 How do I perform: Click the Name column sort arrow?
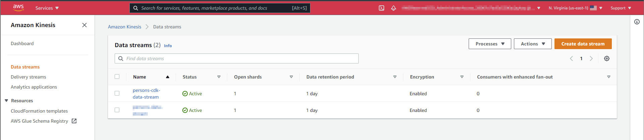point(168,77)
